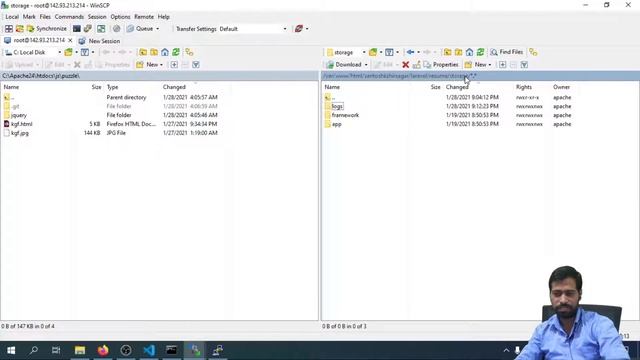The width and height of the screenshot is (640, 360).
Task: Go to local home directory icon
Action: coord(165,52)
